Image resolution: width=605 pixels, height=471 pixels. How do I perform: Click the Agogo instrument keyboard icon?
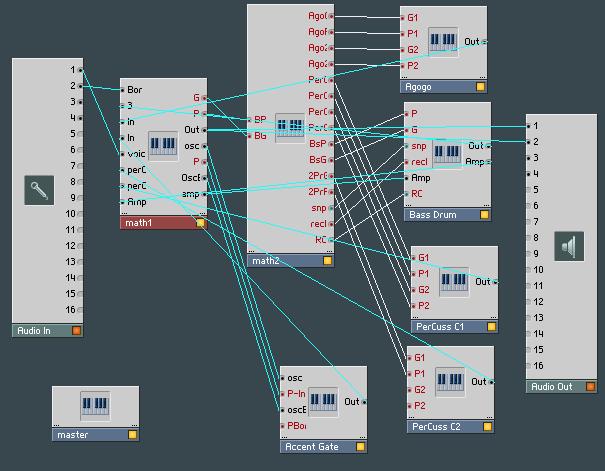point(443,43)
